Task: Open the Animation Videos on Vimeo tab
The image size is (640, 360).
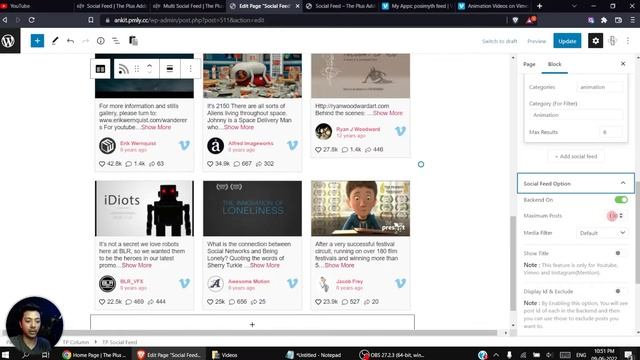Action: (493, 6)
